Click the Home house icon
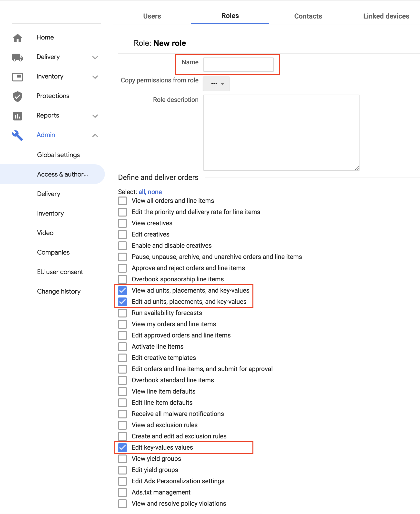The image size is (420, 514). tap(18, 38)
